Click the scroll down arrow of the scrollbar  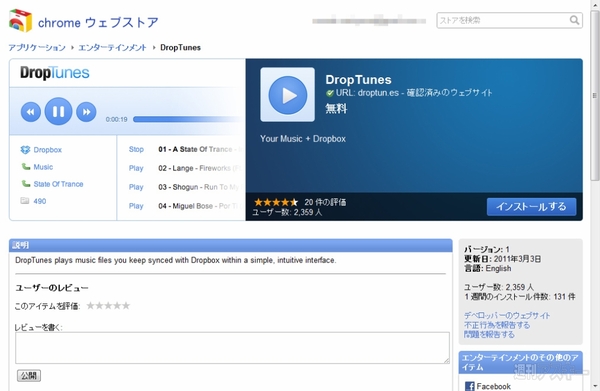coord(594,386)
